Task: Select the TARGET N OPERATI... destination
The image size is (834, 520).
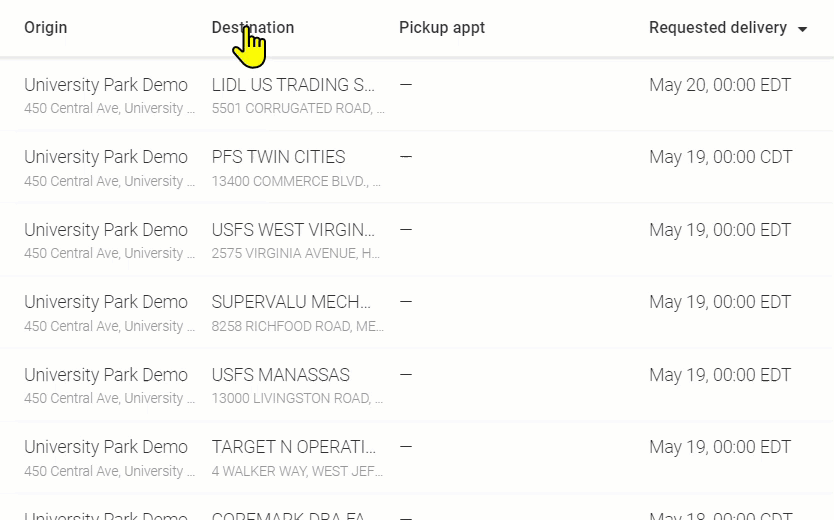Action: 294,447
